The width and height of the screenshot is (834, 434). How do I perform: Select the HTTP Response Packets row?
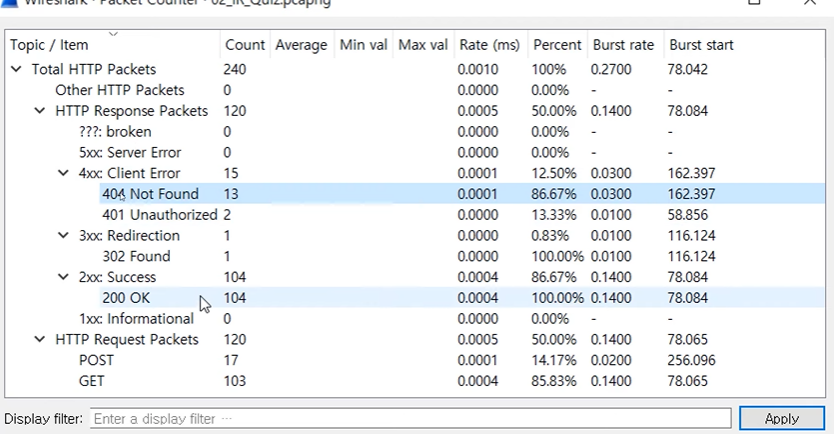(415, 111)
